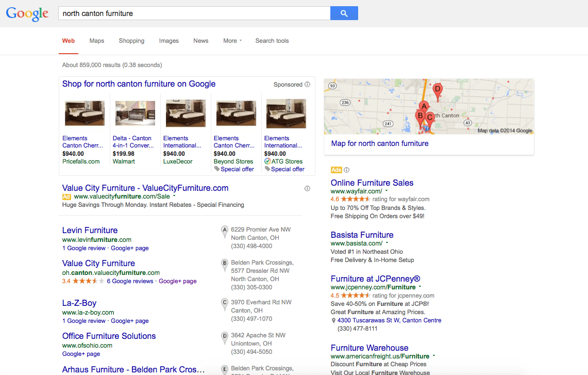
Task: Open Office Furniture Solutions result
Action: pyautogui.click(x=109, y=336)
